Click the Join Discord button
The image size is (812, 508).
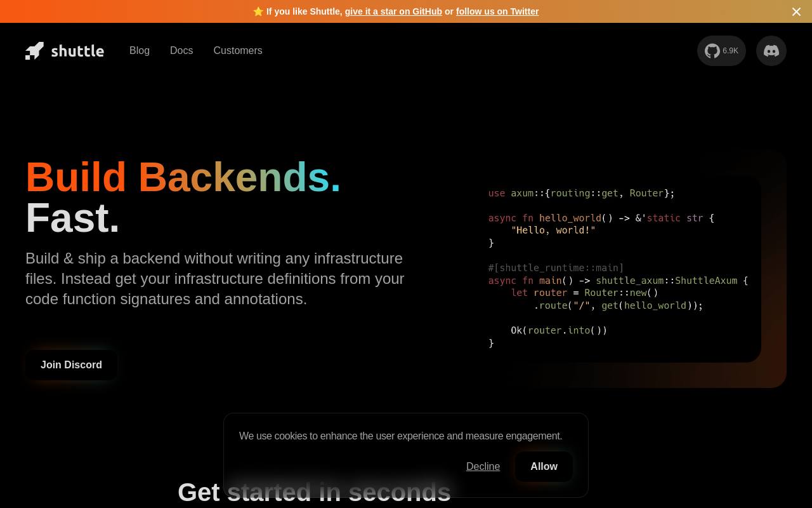point(71,365)
